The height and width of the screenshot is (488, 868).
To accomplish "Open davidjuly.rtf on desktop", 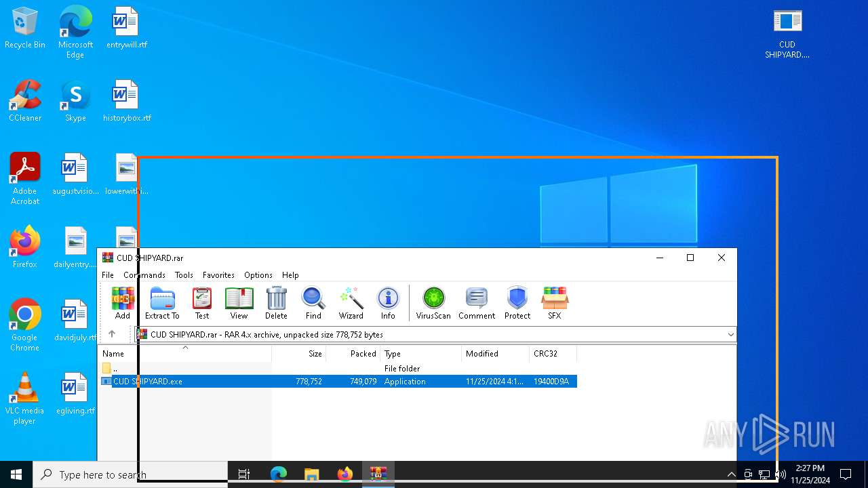I will (x=75, y=321).
